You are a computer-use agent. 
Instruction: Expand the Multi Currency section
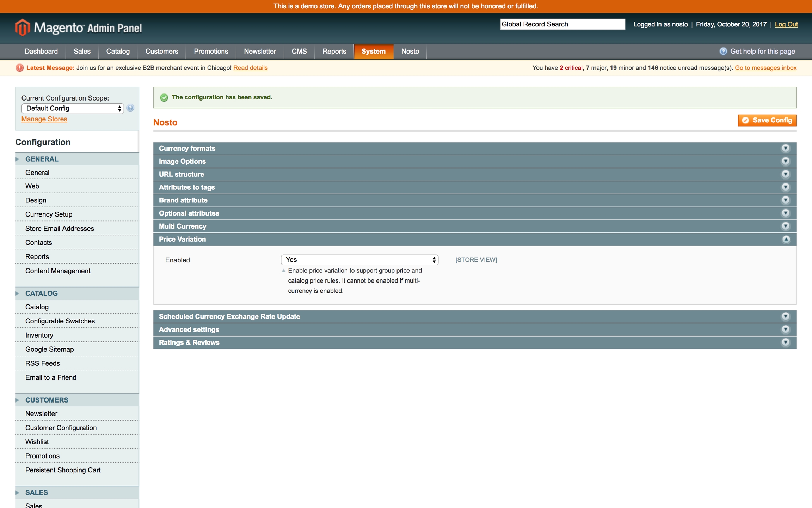pos(183,226)
